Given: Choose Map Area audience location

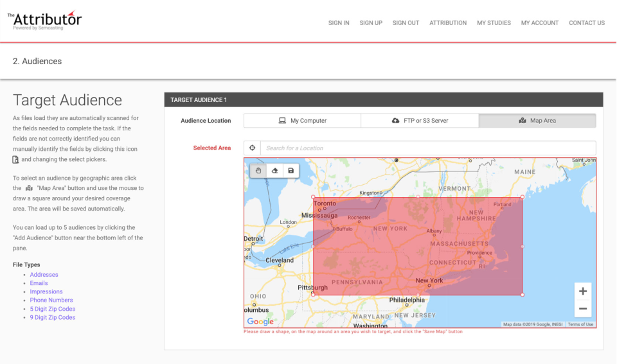Looking at the screenshot, I should coord(537,121).
